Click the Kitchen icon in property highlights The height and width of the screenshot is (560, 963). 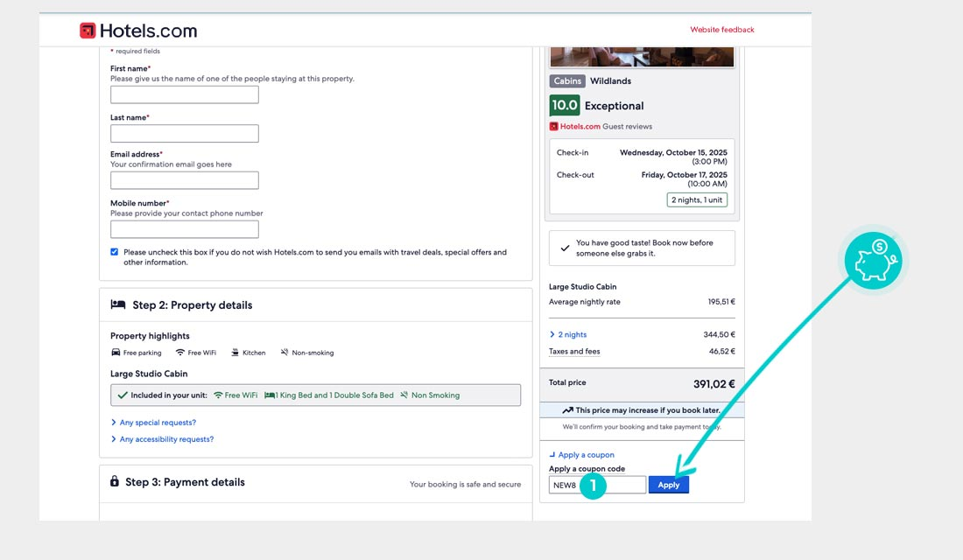click(235, 353)
